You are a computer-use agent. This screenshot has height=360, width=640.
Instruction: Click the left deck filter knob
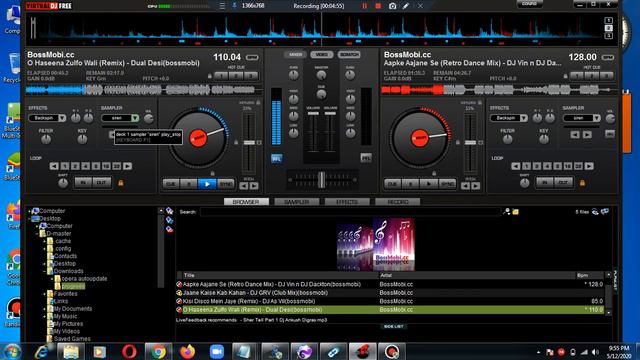tap(46, 140)
